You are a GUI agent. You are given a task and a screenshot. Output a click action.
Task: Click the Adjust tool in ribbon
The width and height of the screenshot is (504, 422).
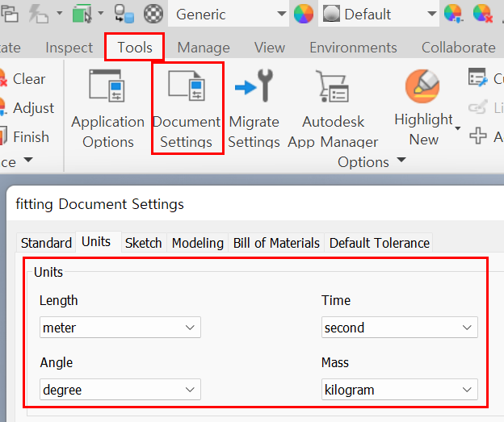pyautogui.click(x=32, y=108)
